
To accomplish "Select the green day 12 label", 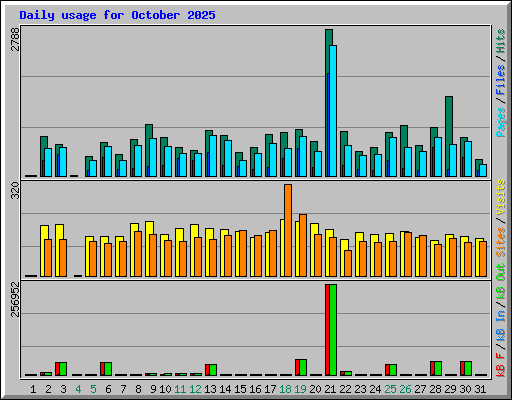I will (x=195, y=389).
